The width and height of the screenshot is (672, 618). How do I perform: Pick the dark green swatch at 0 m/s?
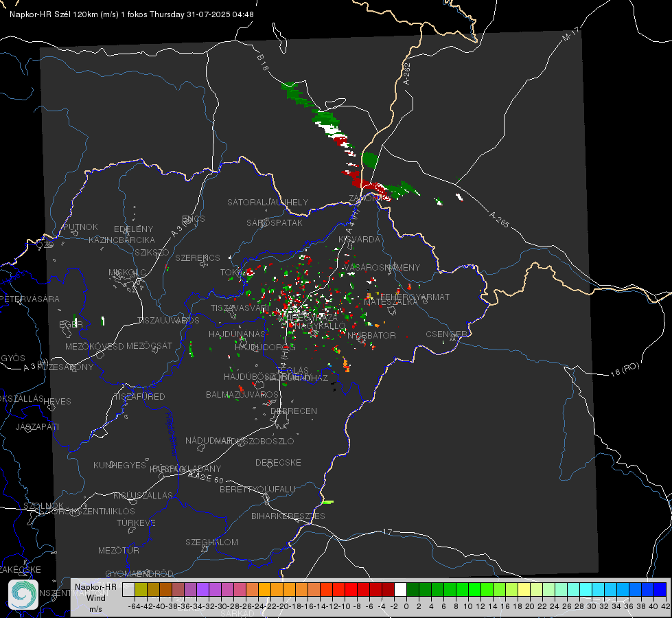pos(413,589)
